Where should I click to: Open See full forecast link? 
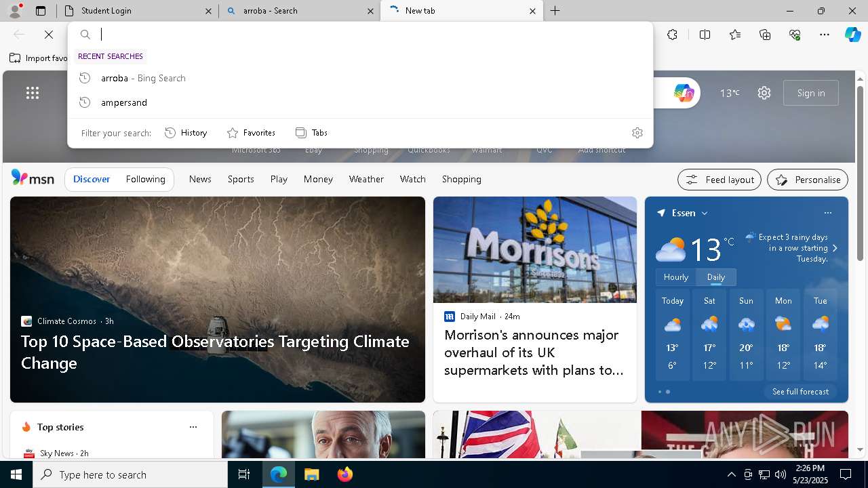[800, 392]
